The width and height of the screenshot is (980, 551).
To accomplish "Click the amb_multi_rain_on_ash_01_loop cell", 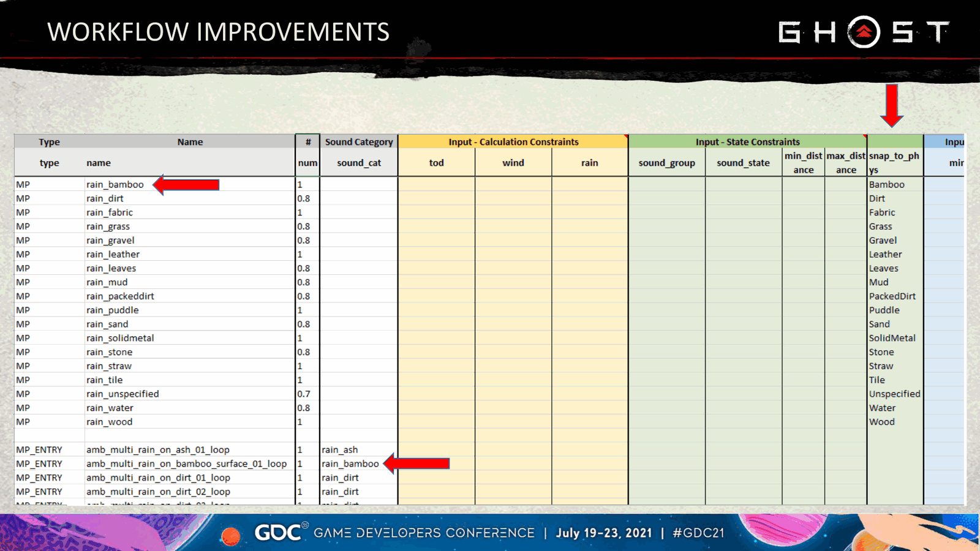I will [x=190, y=449].
